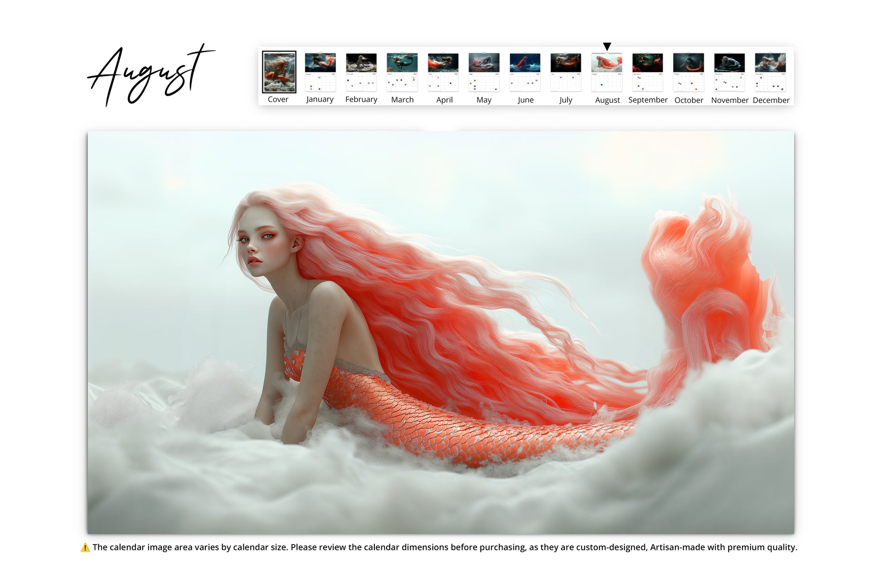Click the yellow warning triangle icon
This screenshot has width=882, height=588.
85,548
